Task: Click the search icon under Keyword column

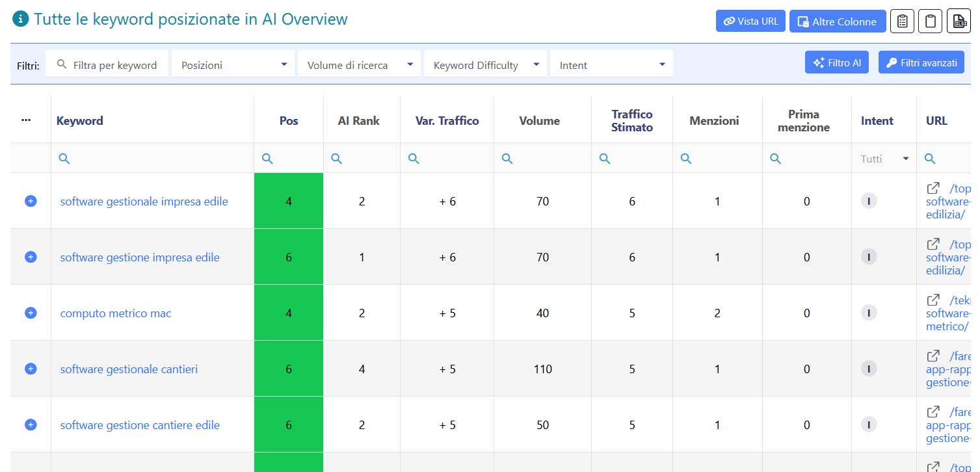Action: click(x=64, y=158)
